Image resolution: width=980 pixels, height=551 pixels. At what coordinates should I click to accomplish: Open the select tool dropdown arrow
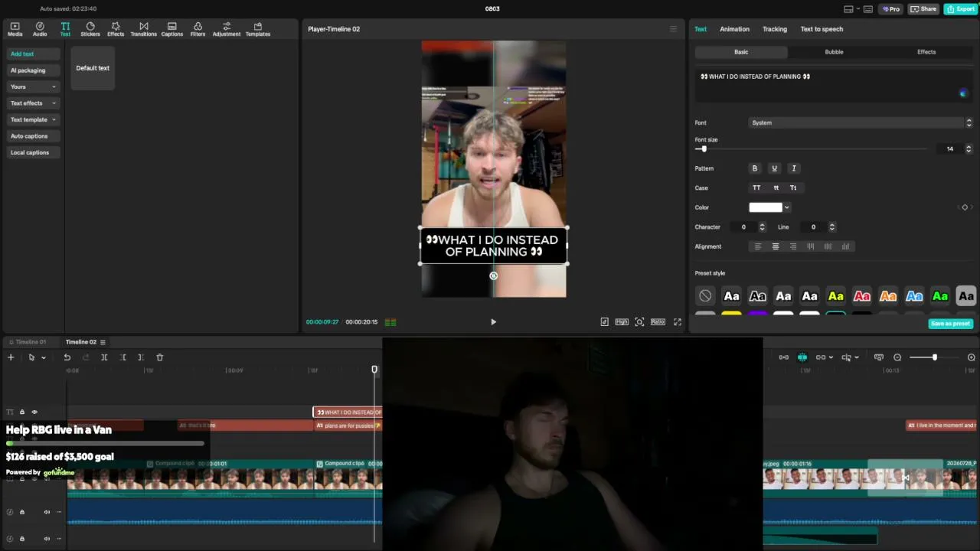[x=44, y=357]
